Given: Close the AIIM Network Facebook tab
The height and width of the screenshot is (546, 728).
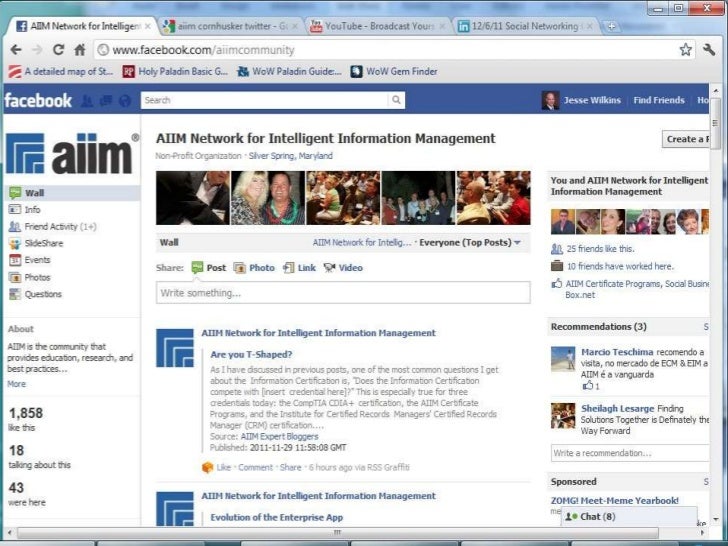Looking at the screenshot, I should click(148, 26).
